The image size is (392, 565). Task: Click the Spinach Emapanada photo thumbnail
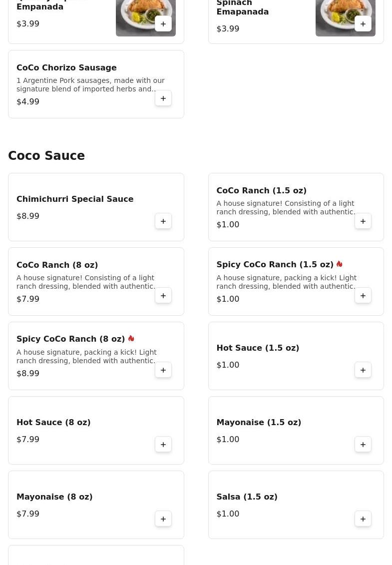340,15
